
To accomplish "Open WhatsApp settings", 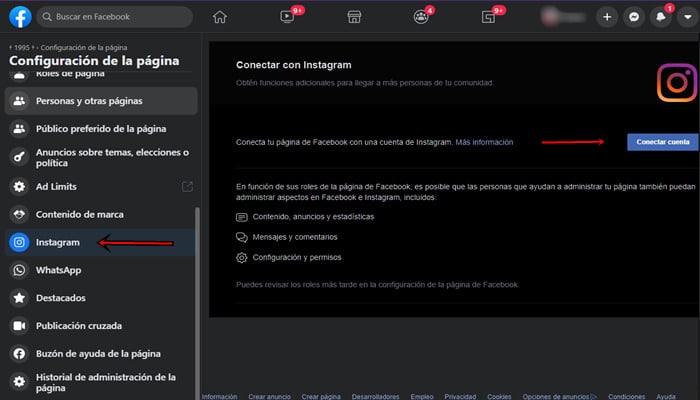I will [x=101, y=270].
